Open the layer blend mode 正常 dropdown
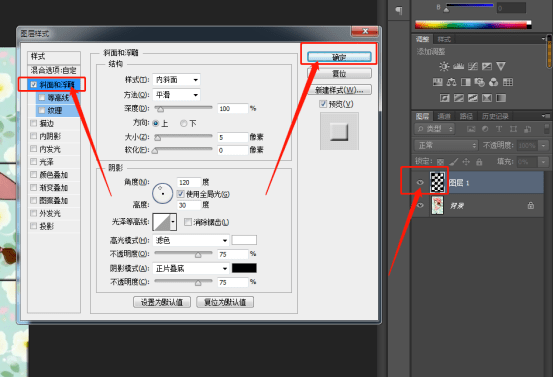Image resolution: width=553 pixels, height=378 pixels. (446, 145)
